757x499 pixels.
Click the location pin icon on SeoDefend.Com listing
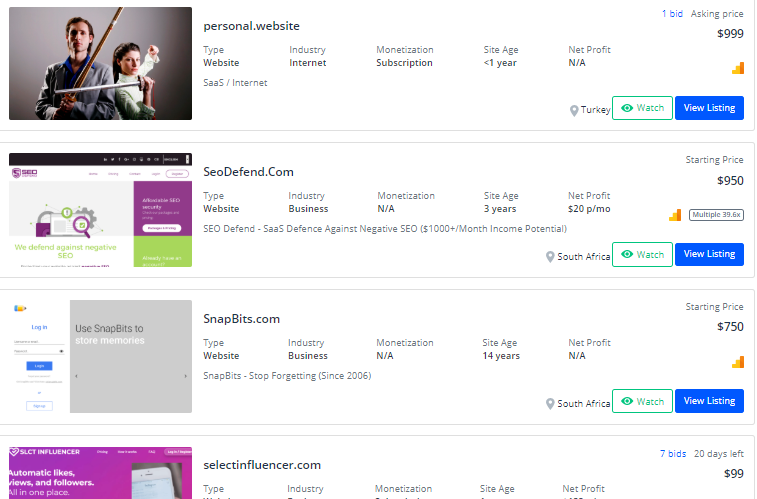point(550,257)
